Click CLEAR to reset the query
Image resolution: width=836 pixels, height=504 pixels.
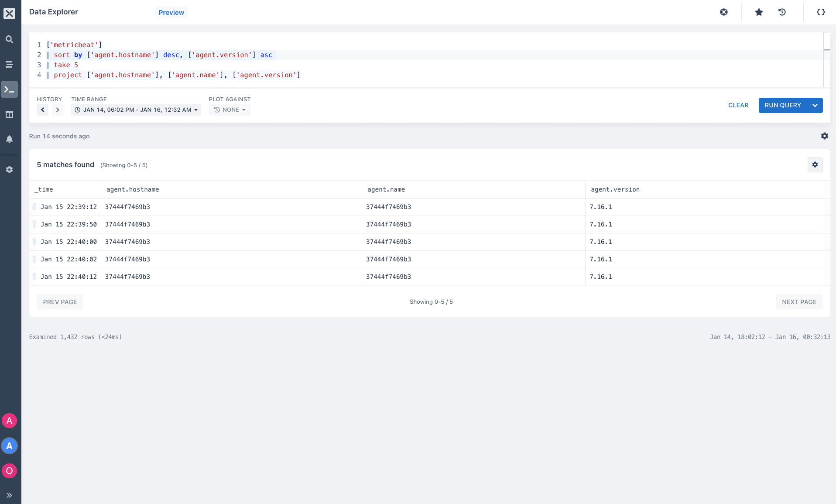tap(738, 105)
